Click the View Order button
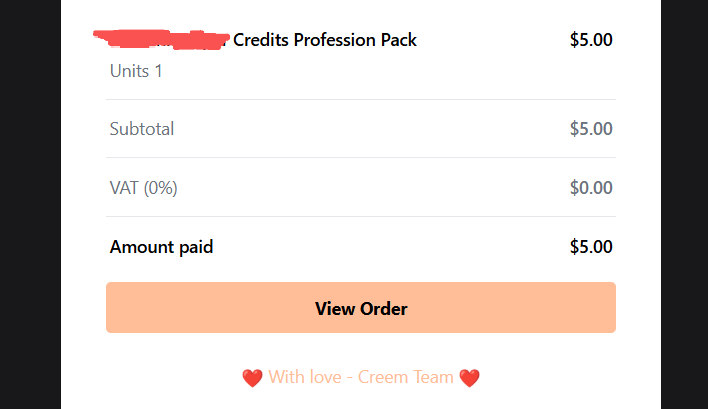This screenshot has height=409, width=708. point(361,308)
